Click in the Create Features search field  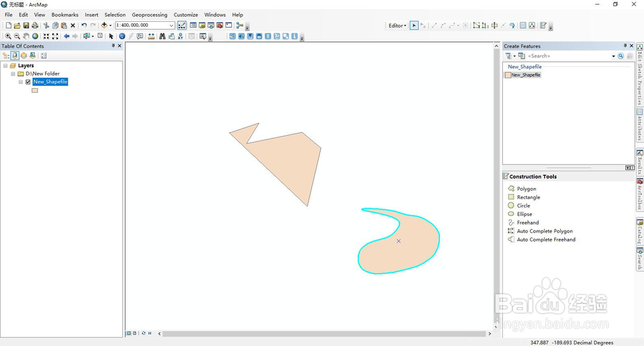(x=568, y=56)
